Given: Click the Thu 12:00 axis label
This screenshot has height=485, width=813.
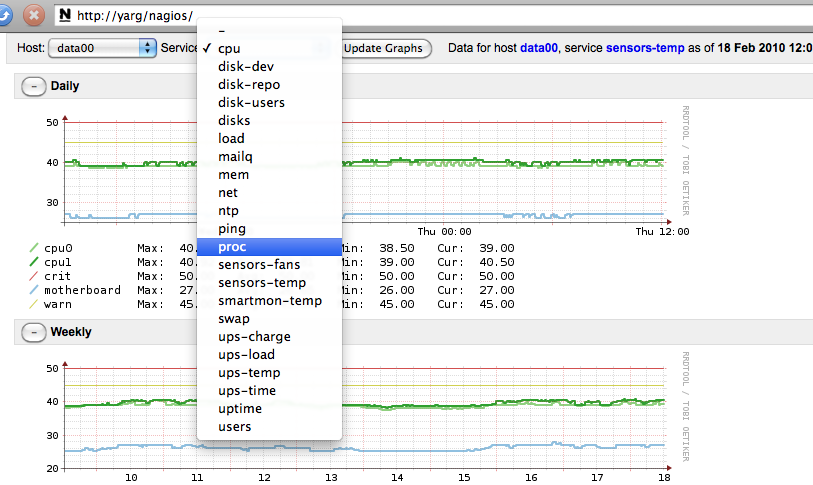Looking at the screenshot, I should point(663,232).
